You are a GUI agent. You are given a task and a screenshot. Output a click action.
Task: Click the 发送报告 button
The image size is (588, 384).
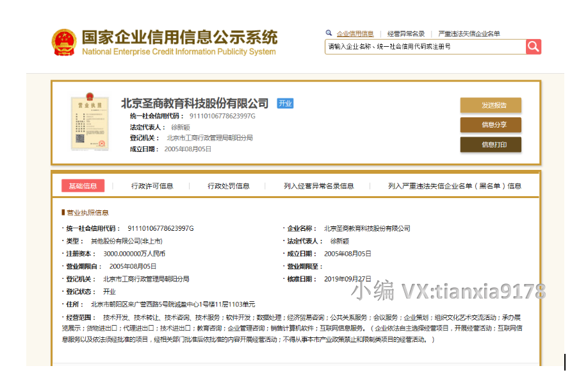[x=491, y=106]
